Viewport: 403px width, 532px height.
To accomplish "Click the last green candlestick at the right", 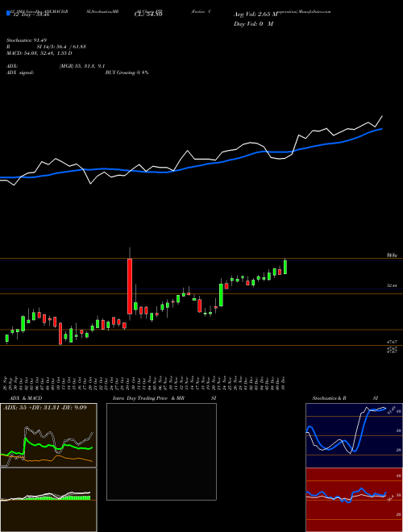I will tap(285, 267).
